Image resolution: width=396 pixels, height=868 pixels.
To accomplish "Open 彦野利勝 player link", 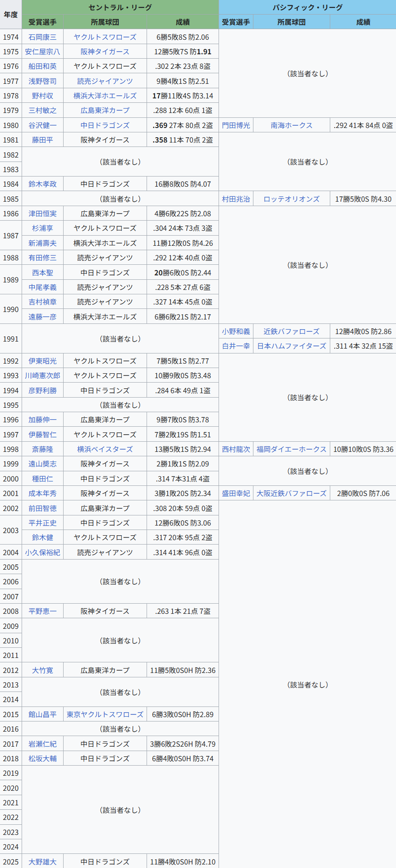I will click(x=42, y=391).
